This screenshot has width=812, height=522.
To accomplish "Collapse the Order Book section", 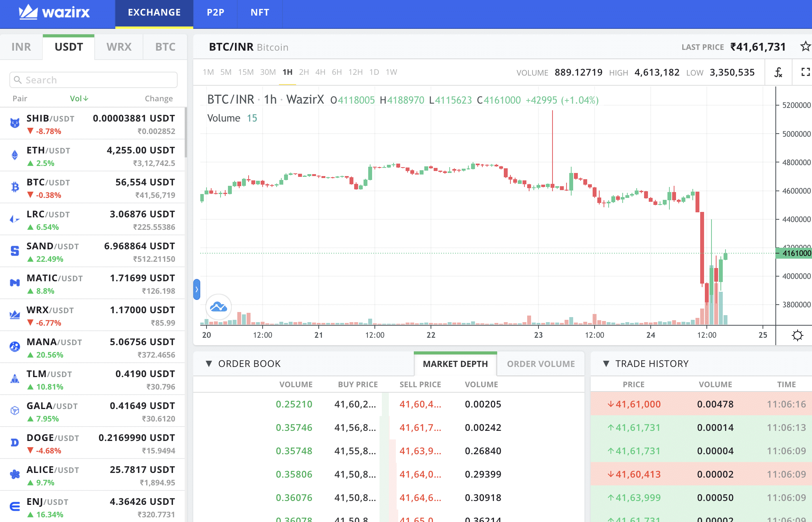I will [209, 364].
